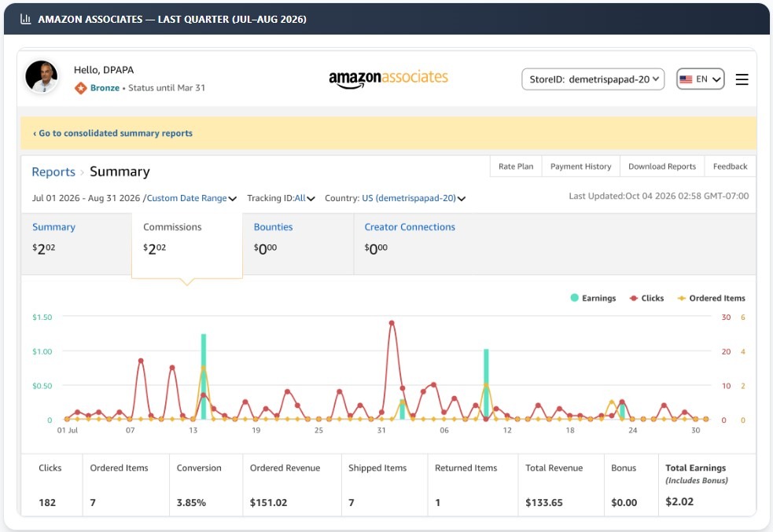This screenshot has width=773, height=532.
Task: Click the Hello, DPAPA greeting
Action: pyautogui.click(x=104, y=70)
